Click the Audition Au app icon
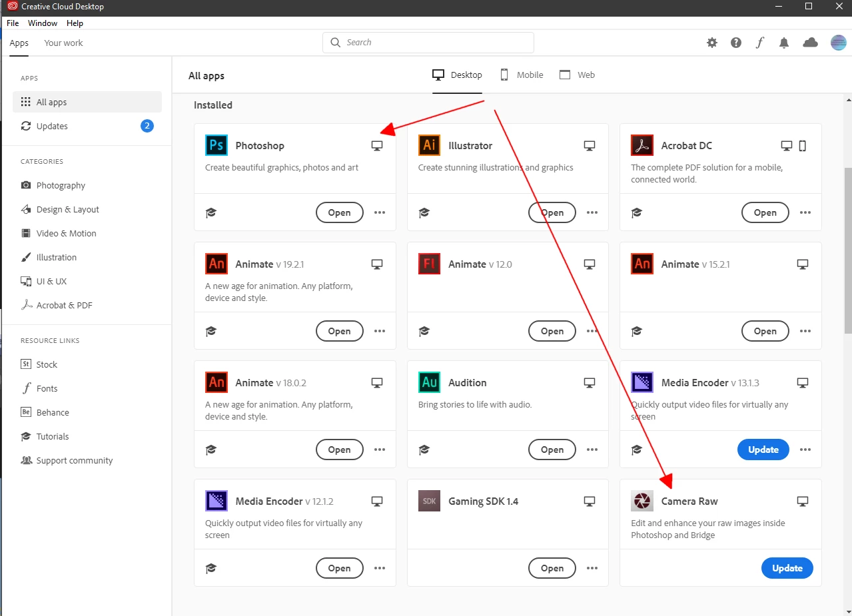Image resolution: width=852 pixels, height=616 pixels. [429, 382]
